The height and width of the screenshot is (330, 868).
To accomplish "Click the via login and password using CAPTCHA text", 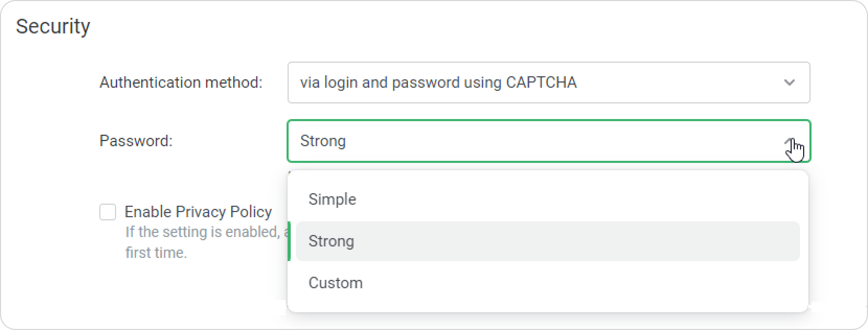I will (438, 82).
